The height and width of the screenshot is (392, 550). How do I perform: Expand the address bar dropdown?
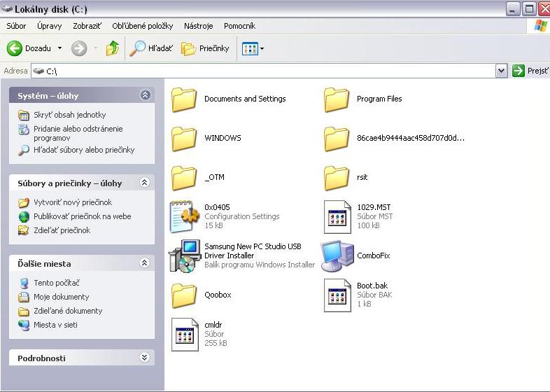[x=502, y=71]
